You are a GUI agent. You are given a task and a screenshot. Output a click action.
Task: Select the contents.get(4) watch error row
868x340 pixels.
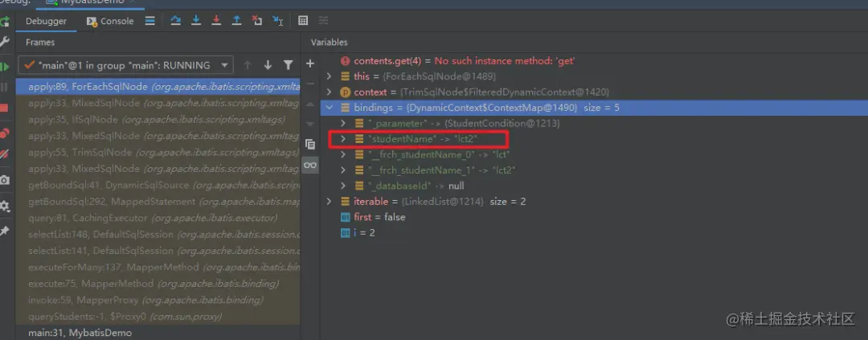[x=594, y=61]
